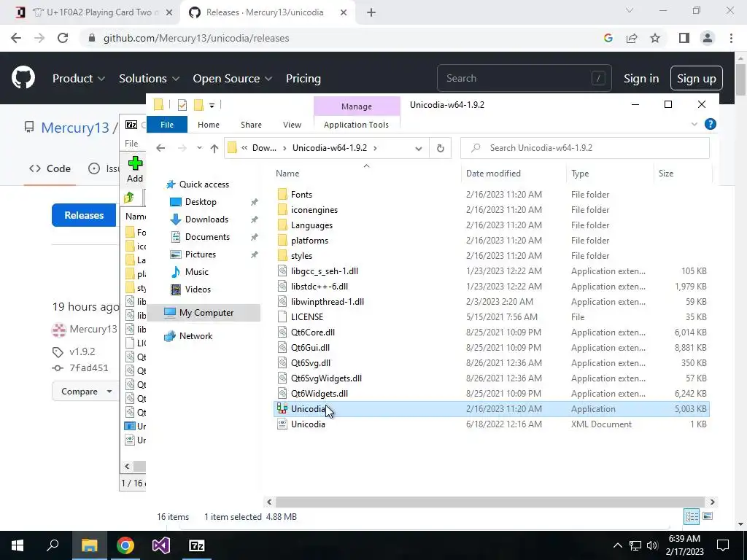Customize Quick Access Toolbar dropdown

click(212, 105)
